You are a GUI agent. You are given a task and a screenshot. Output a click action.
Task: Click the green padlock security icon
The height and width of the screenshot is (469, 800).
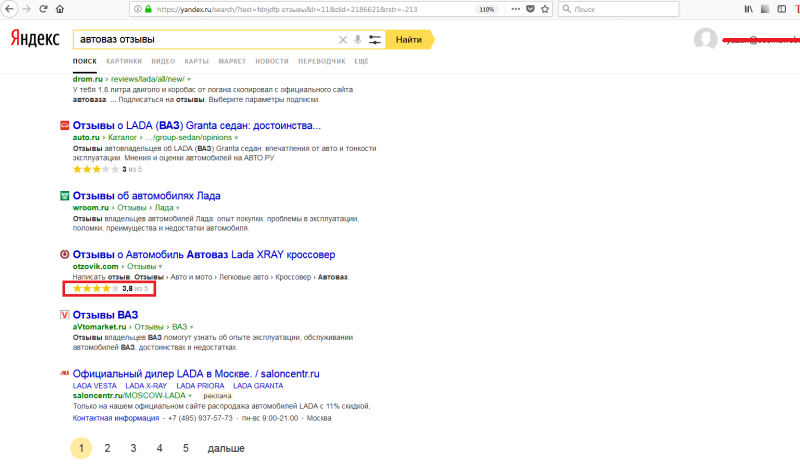point(148,9)
